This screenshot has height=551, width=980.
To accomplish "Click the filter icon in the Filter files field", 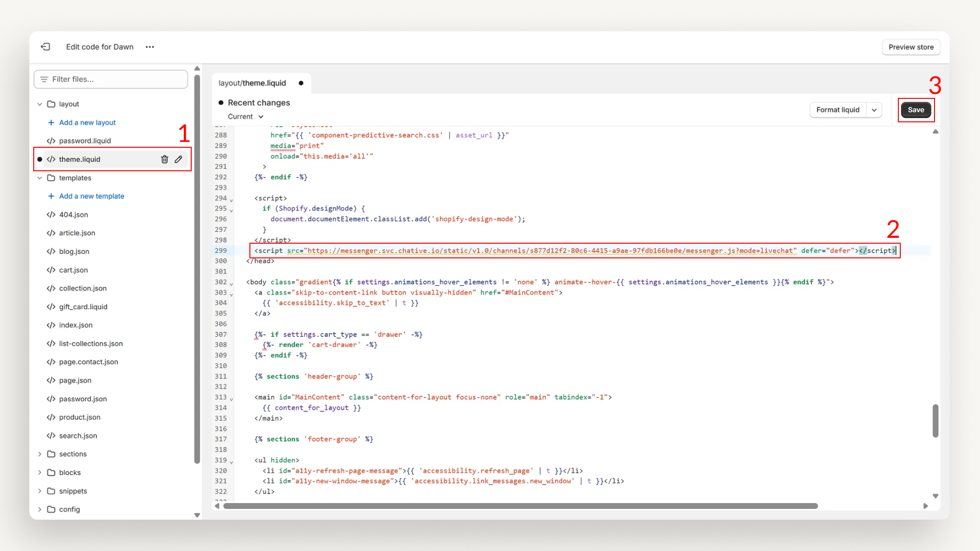I will coord(44,79).
